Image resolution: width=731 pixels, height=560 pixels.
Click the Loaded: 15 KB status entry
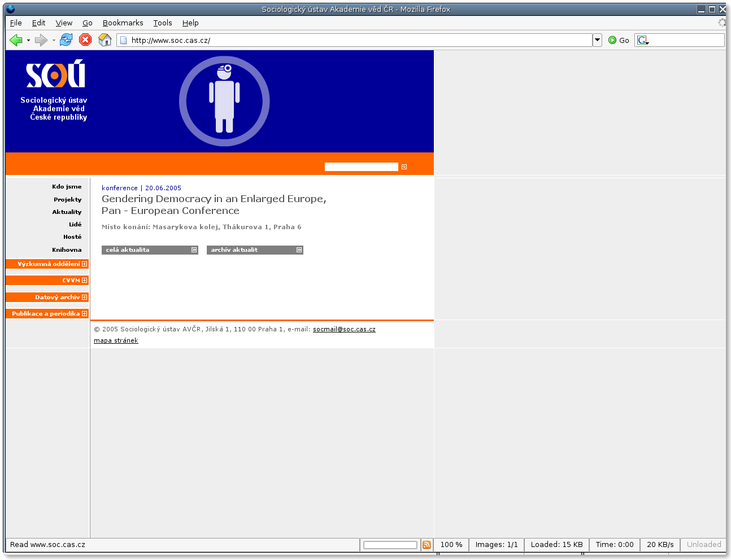tap(557, 545)
